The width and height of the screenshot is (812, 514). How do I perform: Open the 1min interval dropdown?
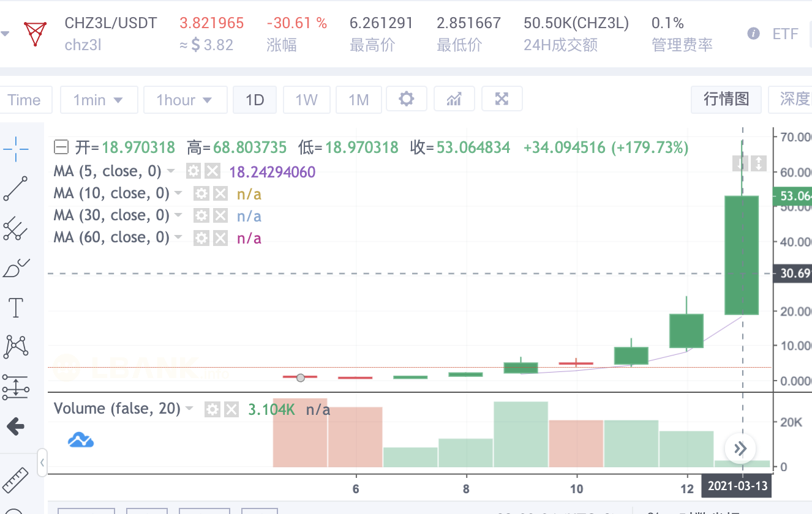click(x=99, y=99)
